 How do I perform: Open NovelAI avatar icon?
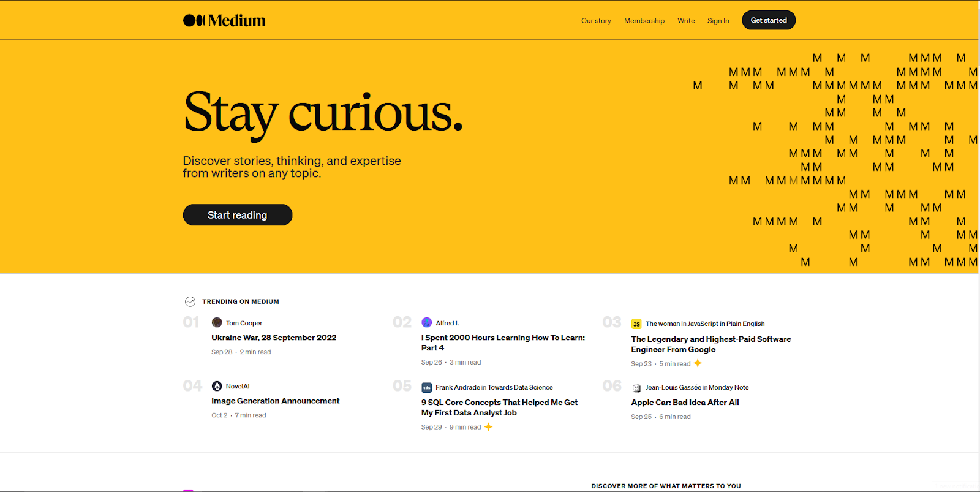pyautogui.click(x=217, y=386)
